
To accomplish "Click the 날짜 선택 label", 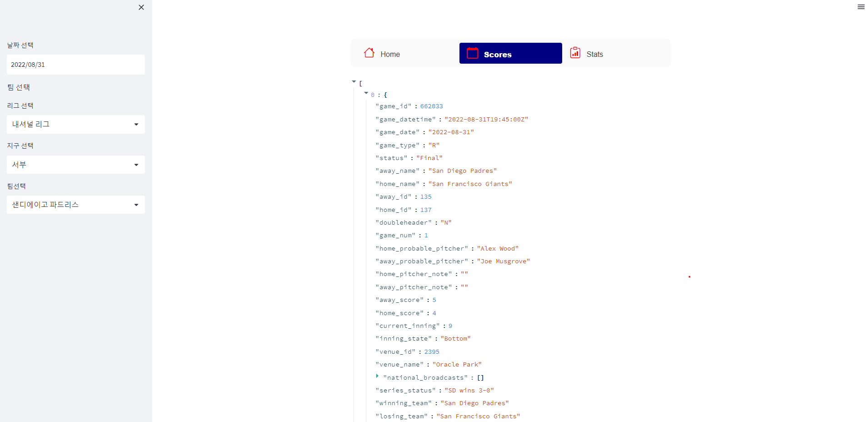I will [x=20, y=45].
